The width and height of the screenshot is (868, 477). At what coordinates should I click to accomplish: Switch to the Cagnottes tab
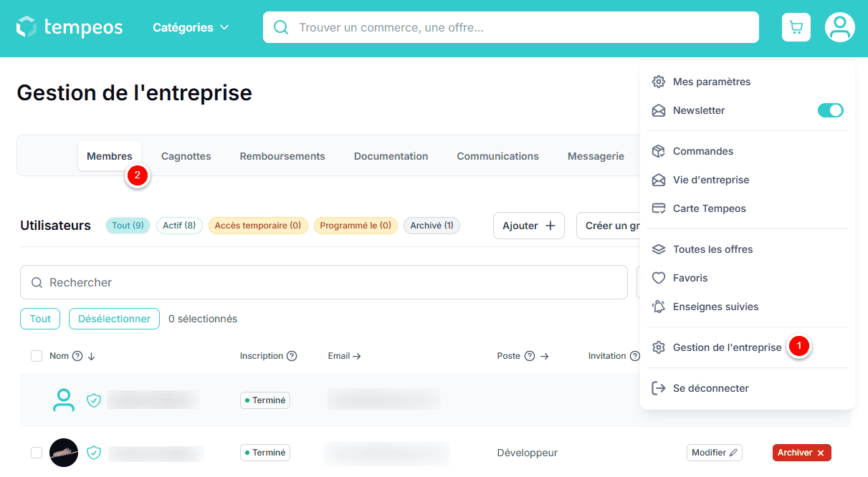[x=186, y=156]
